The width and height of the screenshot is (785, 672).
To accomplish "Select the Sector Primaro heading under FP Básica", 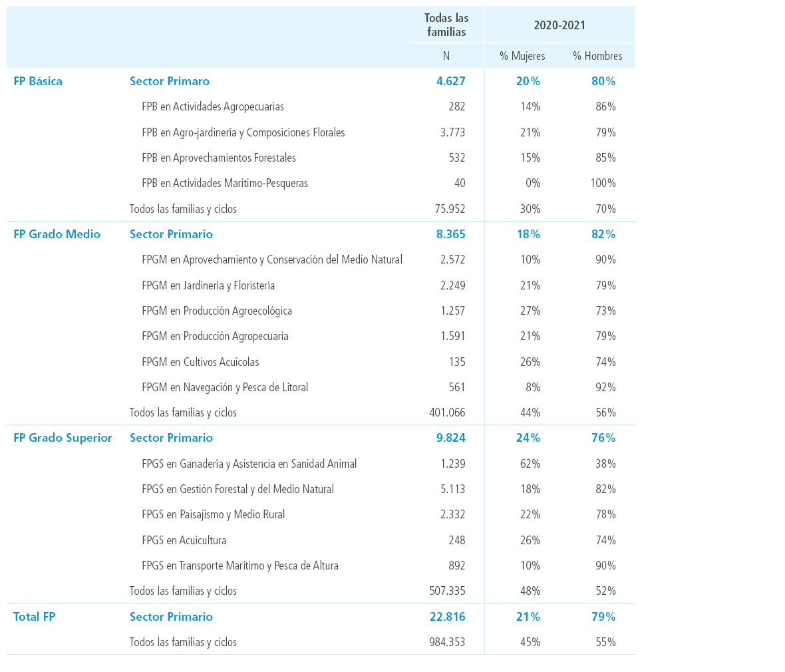I will pyautogui.click(x=169, y=81).
